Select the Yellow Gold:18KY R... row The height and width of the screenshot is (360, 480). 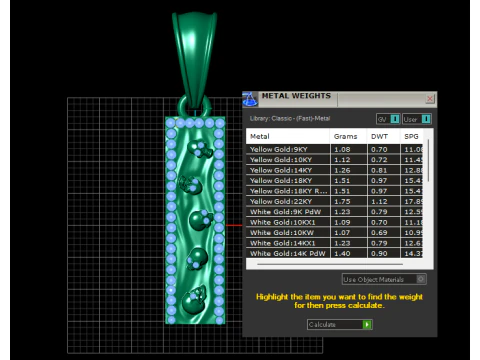335,191
